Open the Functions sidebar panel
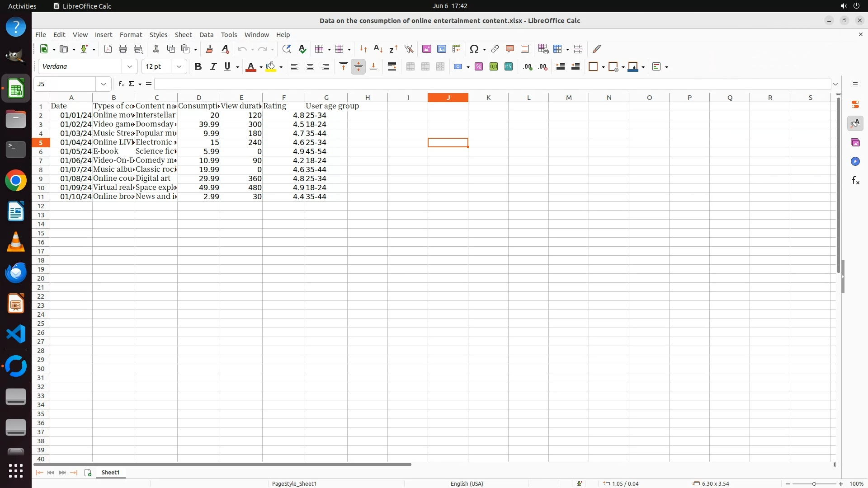The height and width of the screenshot is (488, 868). [x=855, y=181]
